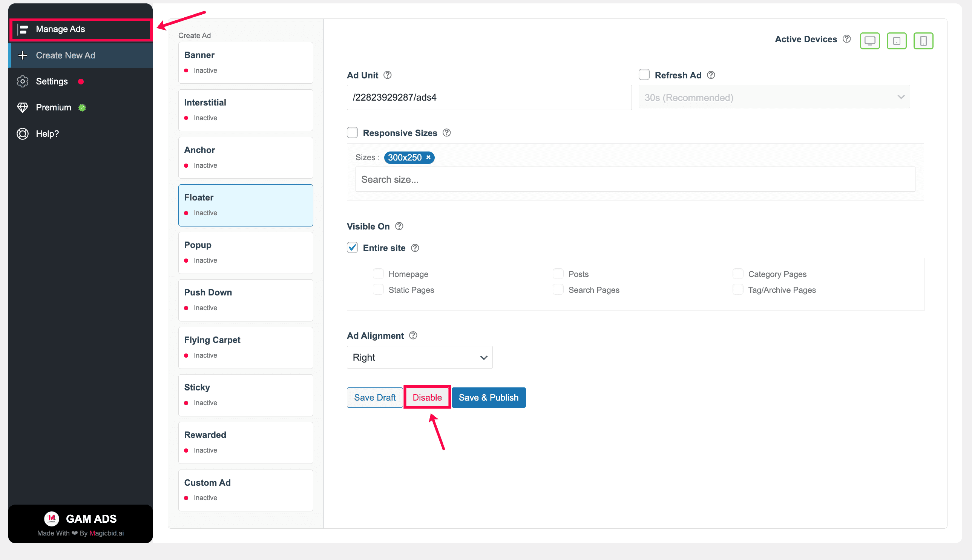
Task: Toggle the mobile device icon
Action: coord(923,41)
